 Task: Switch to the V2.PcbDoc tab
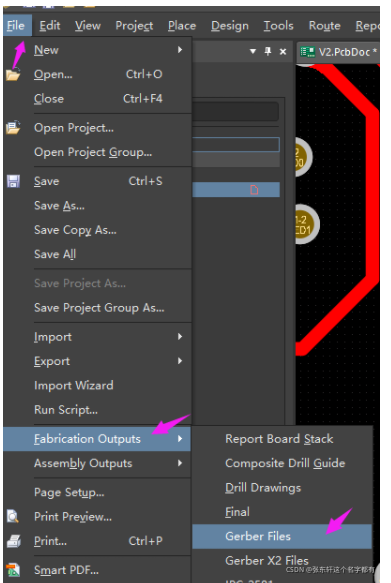coord(338,52)
